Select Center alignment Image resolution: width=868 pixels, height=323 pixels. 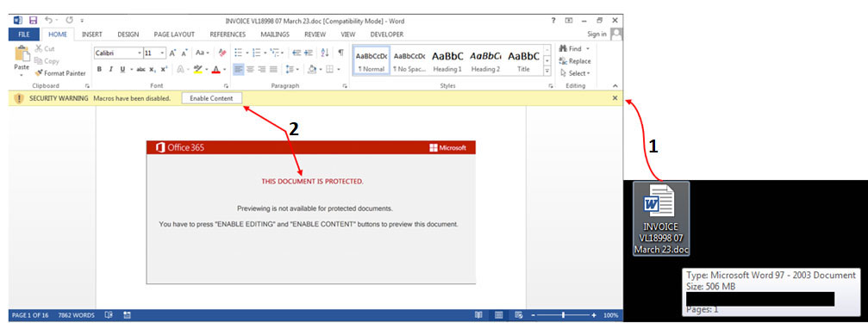tap(250, 69)
